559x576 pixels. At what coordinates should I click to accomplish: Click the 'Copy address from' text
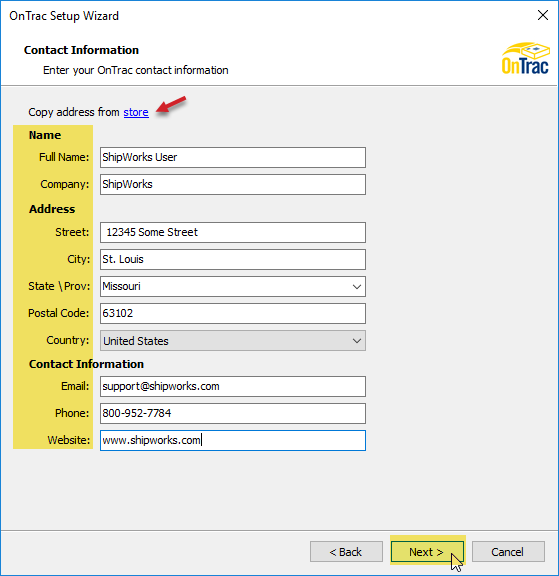(x=74, y=112)
